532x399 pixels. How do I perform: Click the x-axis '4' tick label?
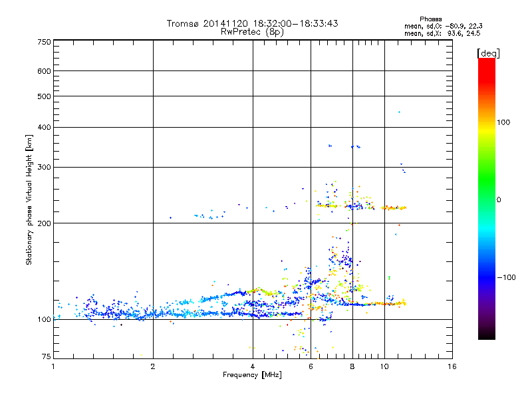(253, 366)
